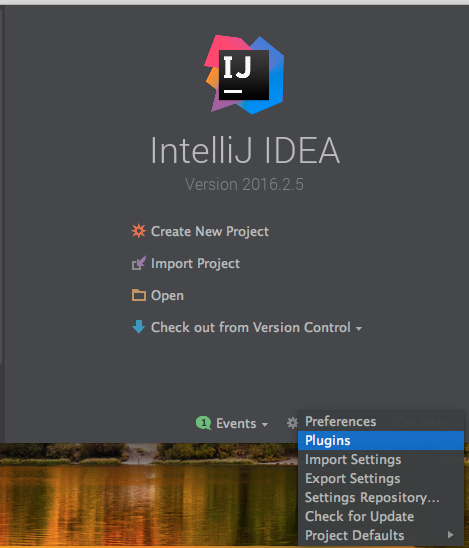Click the IntelliJ IDEA title text
Viewport: 469px width, 548px height.
tap(245, 150)
